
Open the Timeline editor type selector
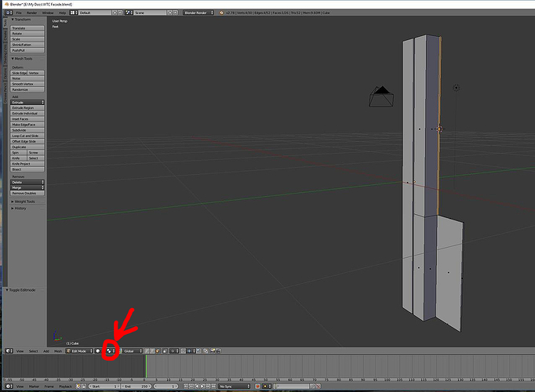click(x=9, y=387)
